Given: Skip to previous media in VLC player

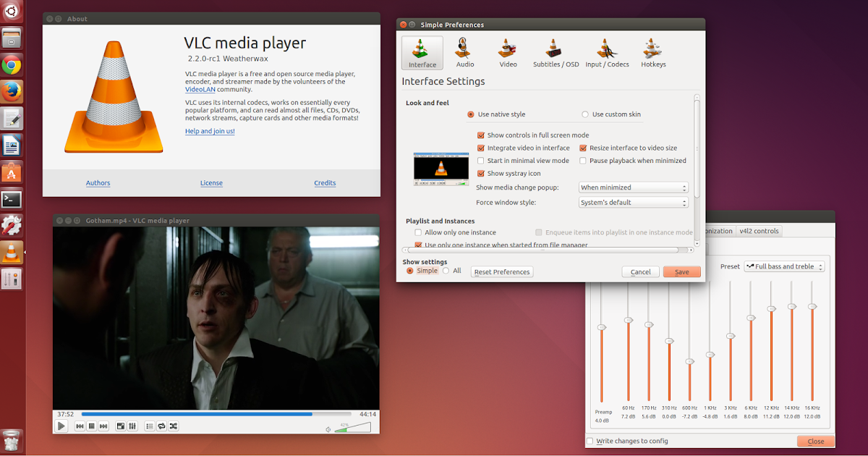Looking at the screenshot, I should (x=80, y=426).
